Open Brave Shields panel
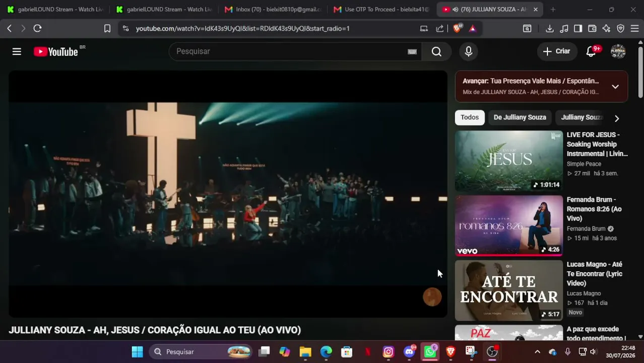644x363 pixels. click(457, 28)
